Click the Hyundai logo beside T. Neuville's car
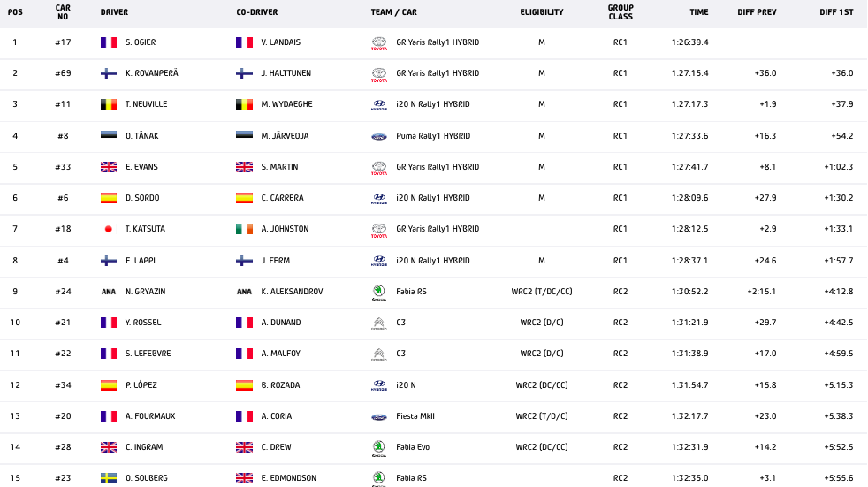The image size is (868, 487). (379, 104)
